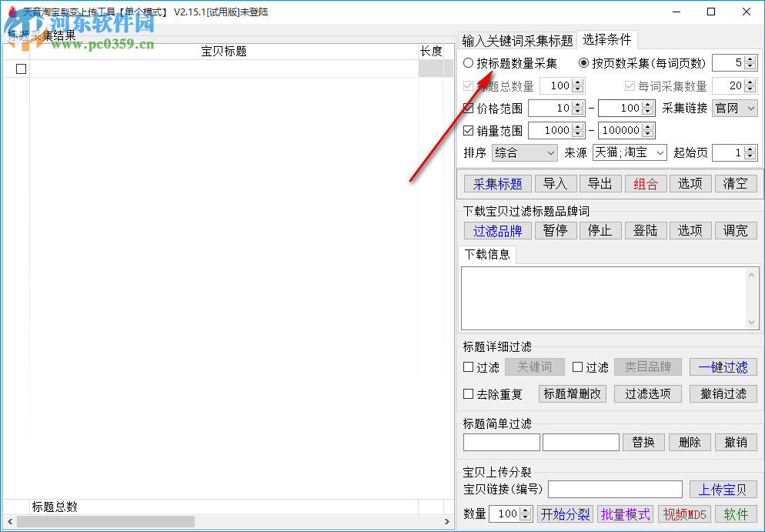The height and width of the screenshot is (532, 765).
Task: Enable the 去除重复 checkbox
Action: (469, 393)
